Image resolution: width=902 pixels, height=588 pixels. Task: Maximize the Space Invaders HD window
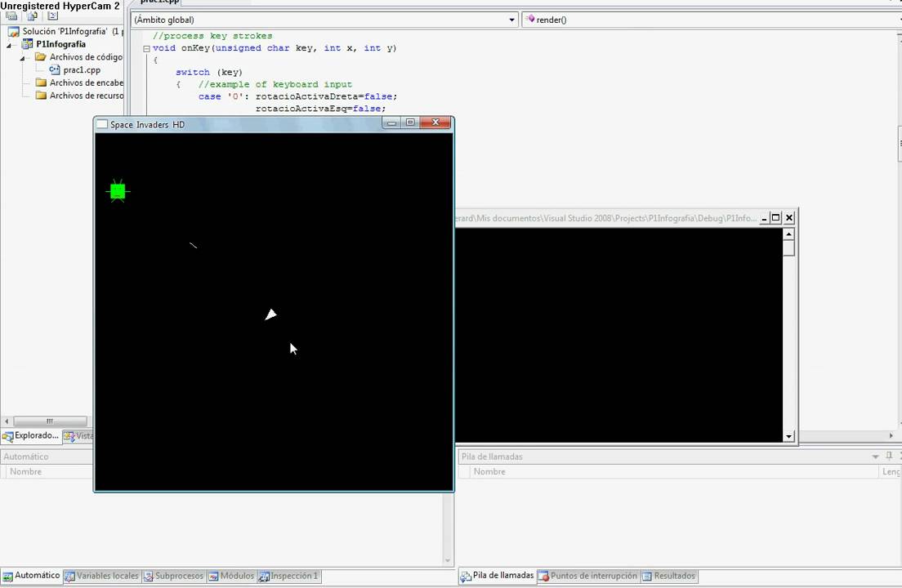(x=410, y=122)
